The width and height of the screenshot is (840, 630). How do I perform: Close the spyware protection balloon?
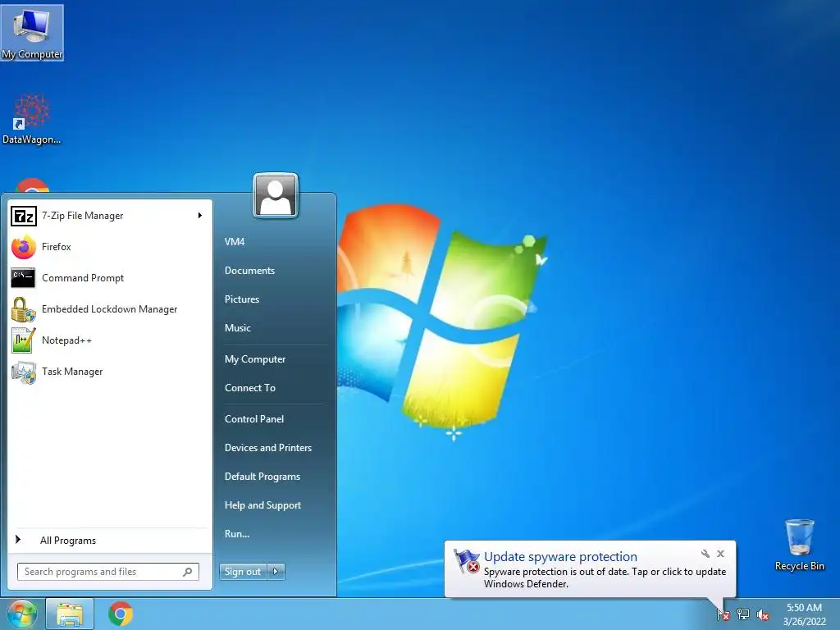coord(720,554)
